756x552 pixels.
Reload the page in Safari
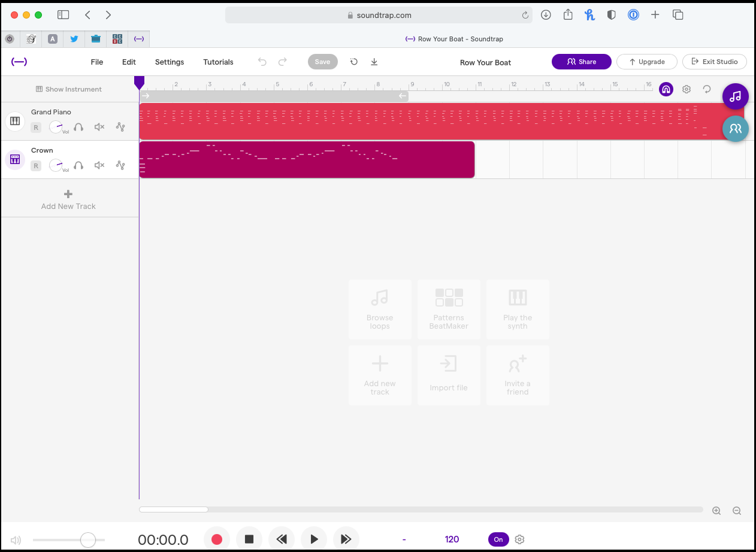(525, 15)
